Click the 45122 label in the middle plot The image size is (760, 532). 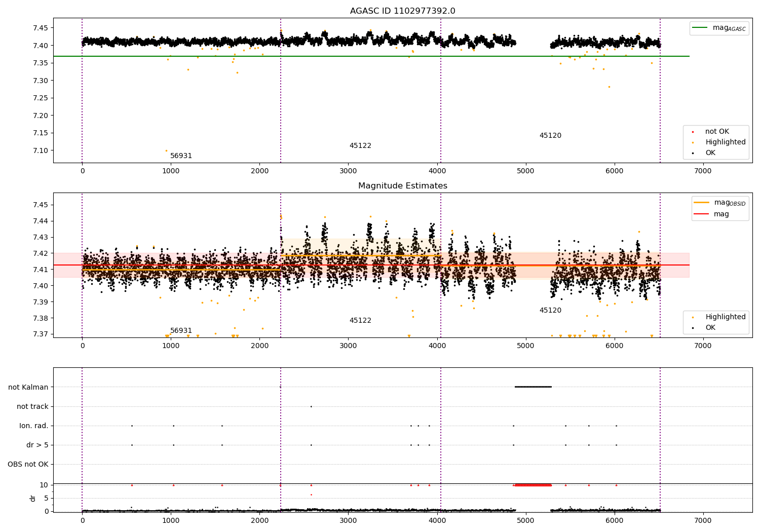point(360,321)
